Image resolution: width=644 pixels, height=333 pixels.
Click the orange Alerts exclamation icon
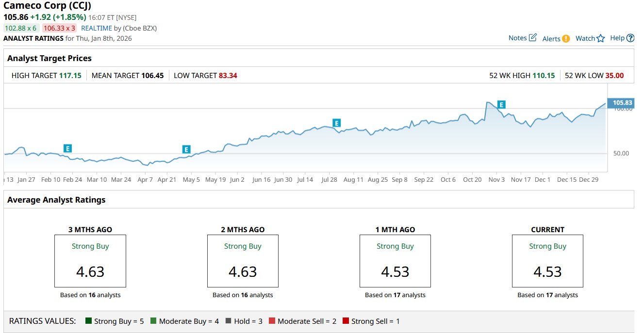[x=566, y=39]
